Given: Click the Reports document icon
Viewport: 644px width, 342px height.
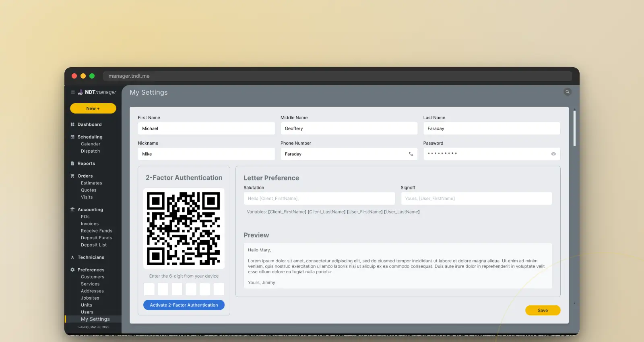Looking at the screenshot, I should [72, 164].
